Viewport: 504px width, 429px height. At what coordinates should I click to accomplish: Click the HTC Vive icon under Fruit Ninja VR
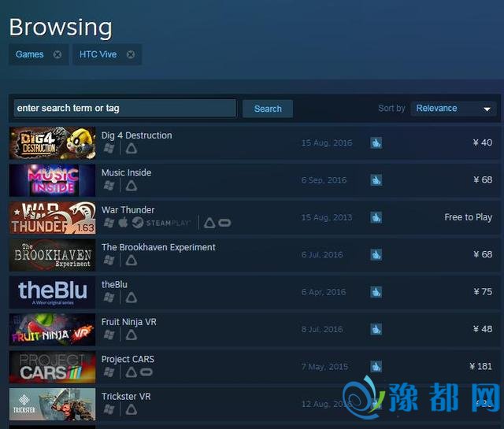132,335
